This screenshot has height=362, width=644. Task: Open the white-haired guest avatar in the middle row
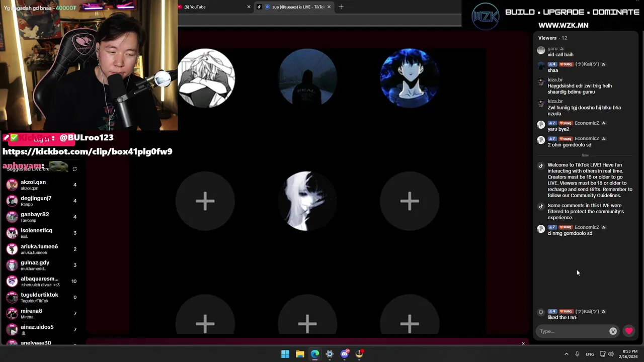tap(307, 201)
